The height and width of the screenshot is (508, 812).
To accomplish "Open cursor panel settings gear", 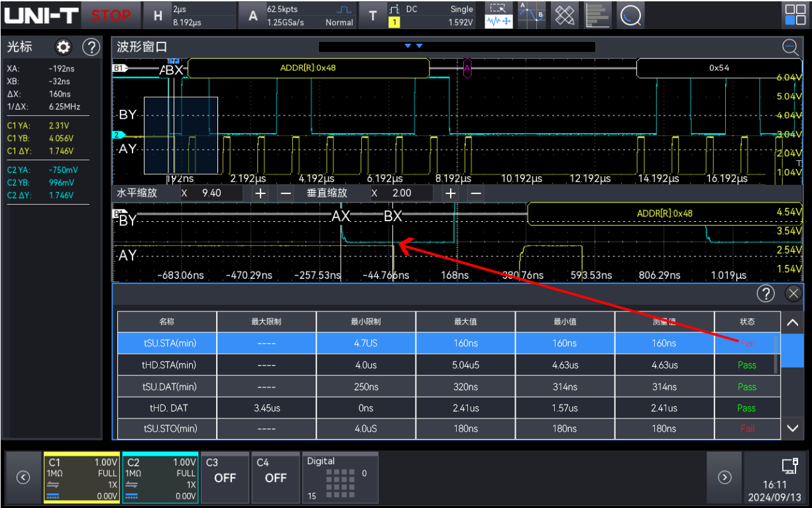I will coord(64,47).
